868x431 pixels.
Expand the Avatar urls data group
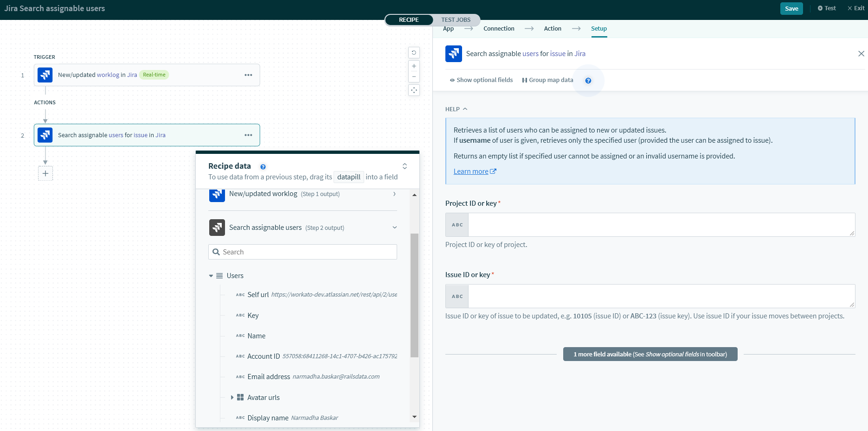[x=232, y=397]
